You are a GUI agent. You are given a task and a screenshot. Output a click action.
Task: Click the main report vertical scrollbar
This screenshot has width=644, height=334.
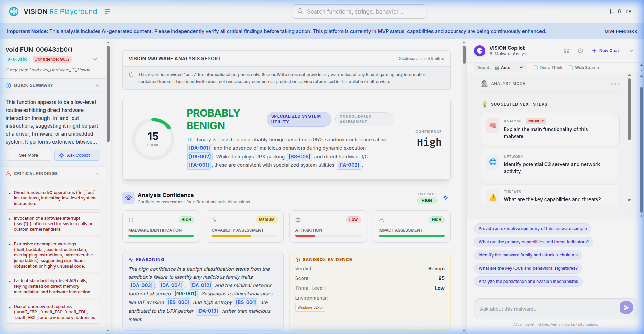pos(464,55)
